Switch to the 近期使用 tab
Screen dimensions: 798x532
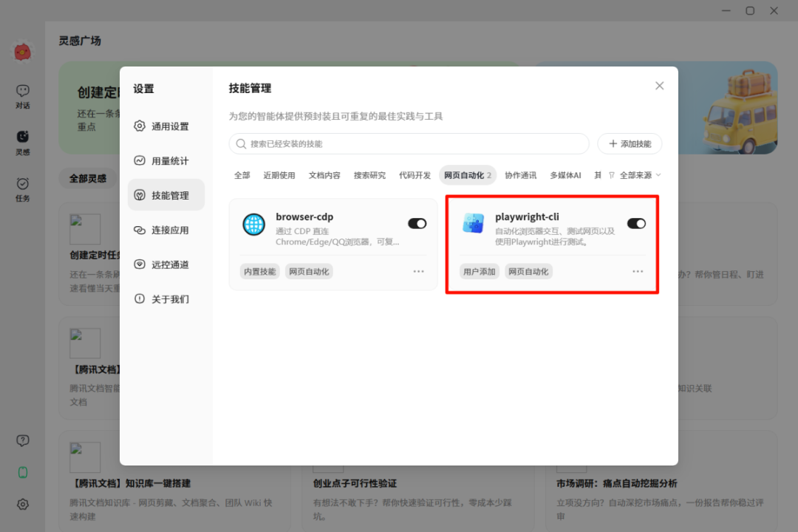(x=279, y=175)
